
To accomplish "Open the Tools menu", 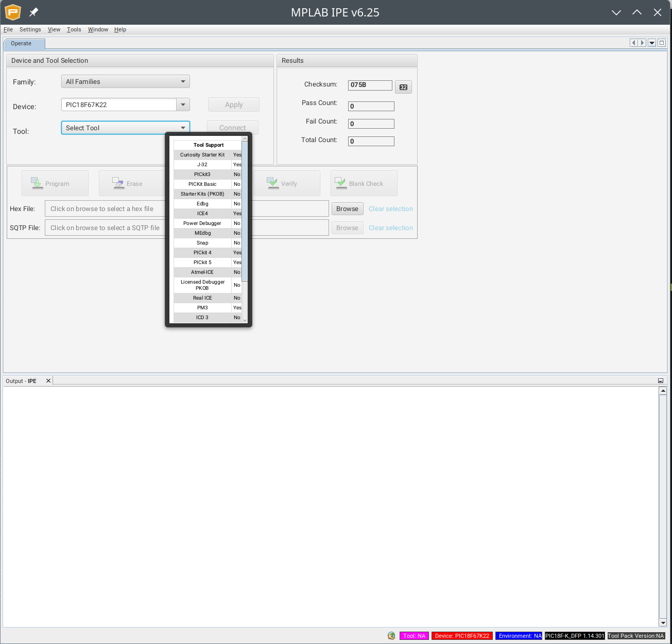I will (74, 29).
